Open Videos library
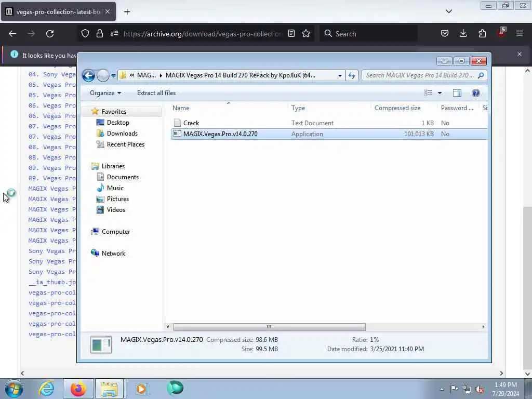The width and height of the screenshot is (532, 399). [116, 210]
